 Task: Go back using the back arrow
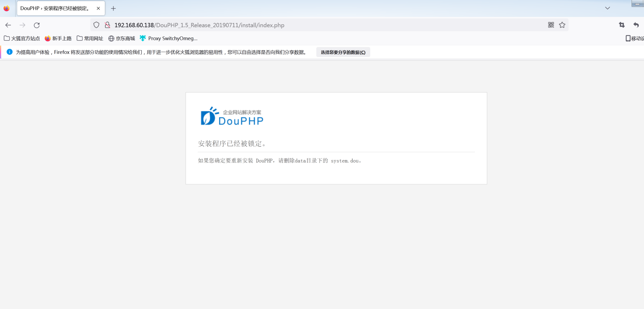(x=8, y=25)
